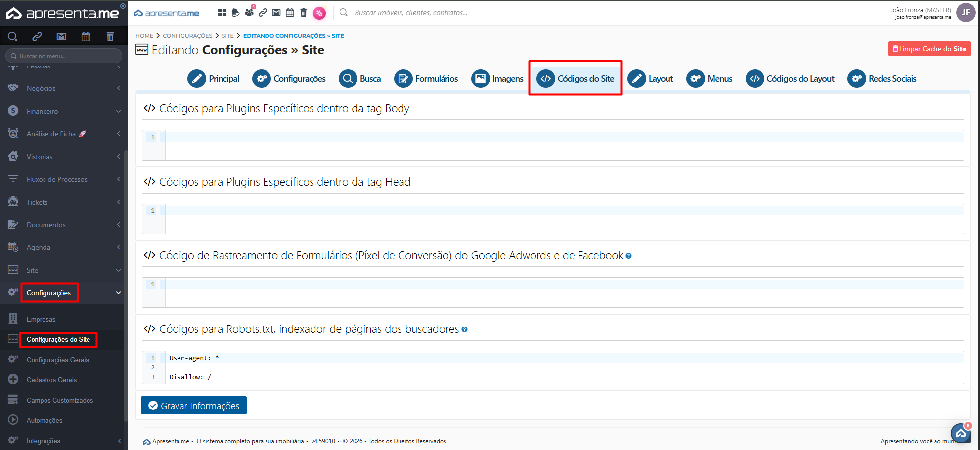Click the sidebar calendar icon
The width and height of the screenshot is (980, 450).
[x=86, y=36]
